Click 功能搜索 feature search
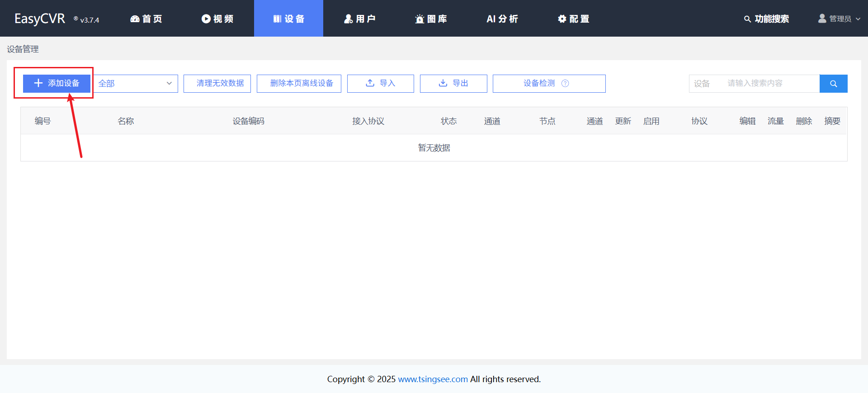Image resolution: width=868 pixels, height=393 pixels. coord(766,19)
